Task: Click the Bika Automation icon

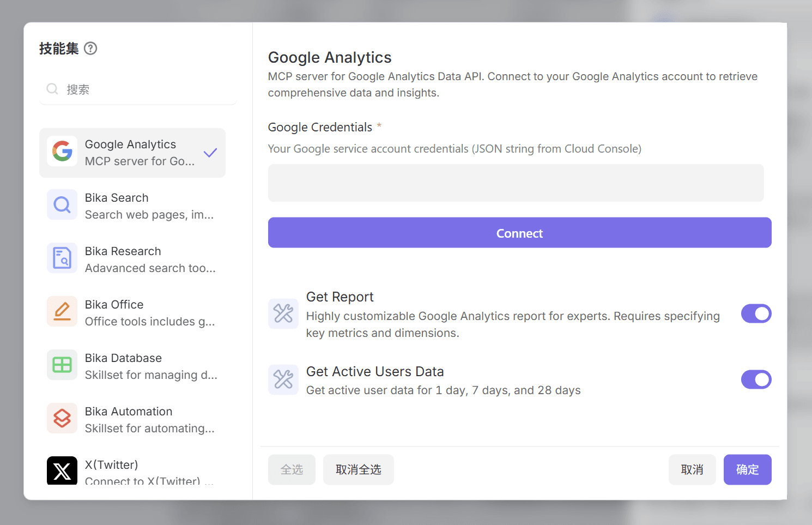Action: 62,419
